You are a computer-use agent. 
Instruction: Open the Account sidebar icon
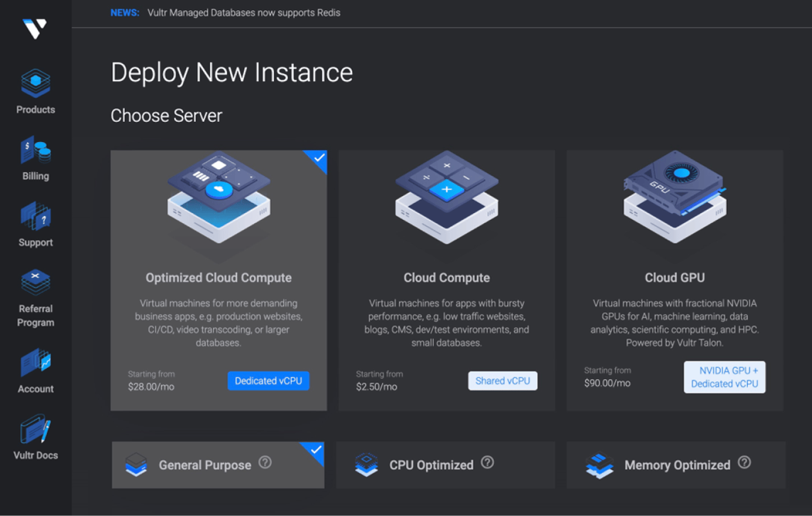pyautogui.click(x=36, y=362)
